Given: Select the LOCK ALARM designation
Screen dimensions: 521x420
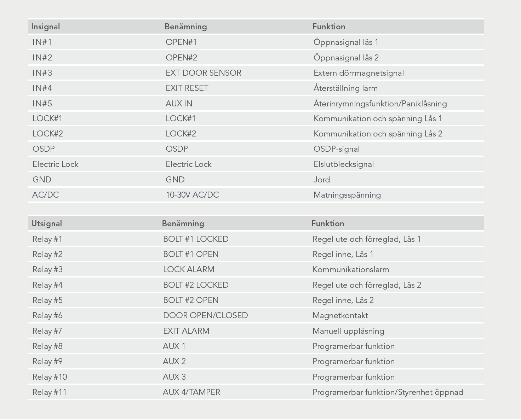Looking at the screenshot, I should (x=189, y=269).
